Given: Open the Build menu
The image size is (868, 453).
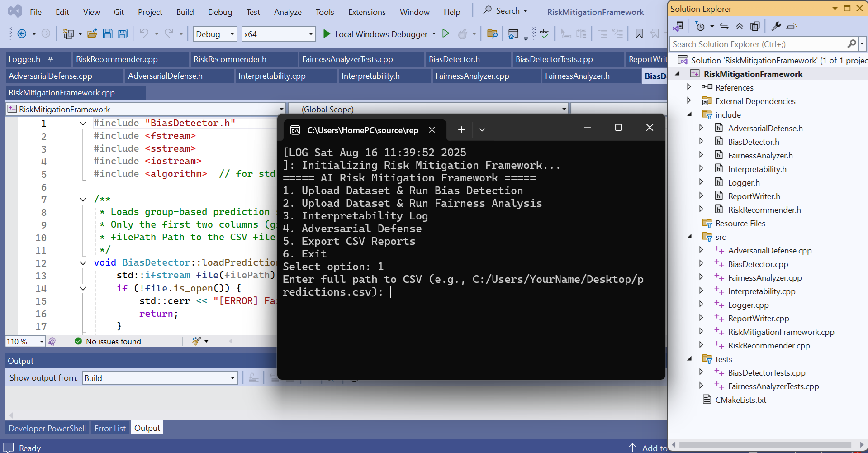Looking at the screenshot, I should [185, 12].
